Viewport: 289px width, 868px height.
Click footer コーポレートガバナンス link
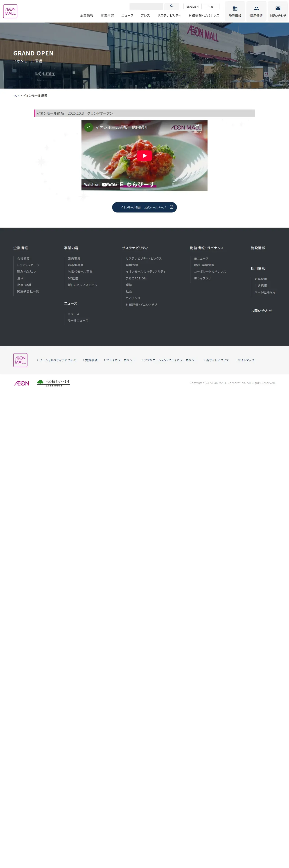click(x=210, y=272)
